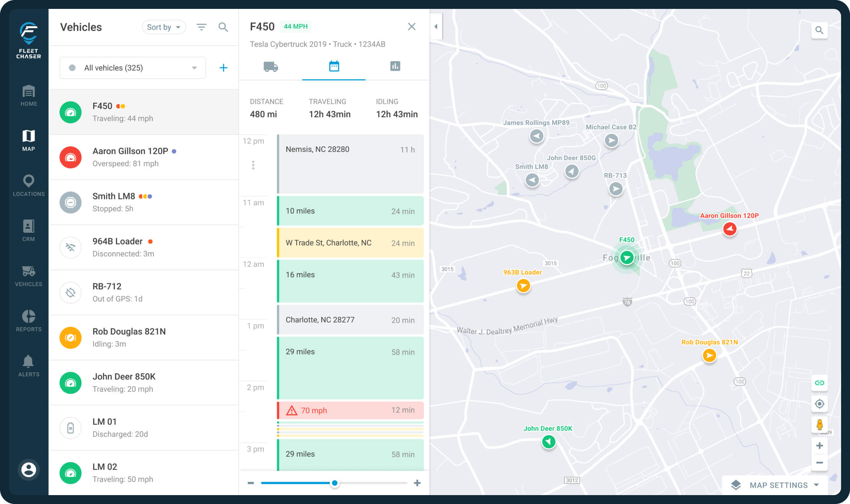Click timeline zoom-out minus button
The height and width of the screenshot is (504, 850).
tap(251, 483)
